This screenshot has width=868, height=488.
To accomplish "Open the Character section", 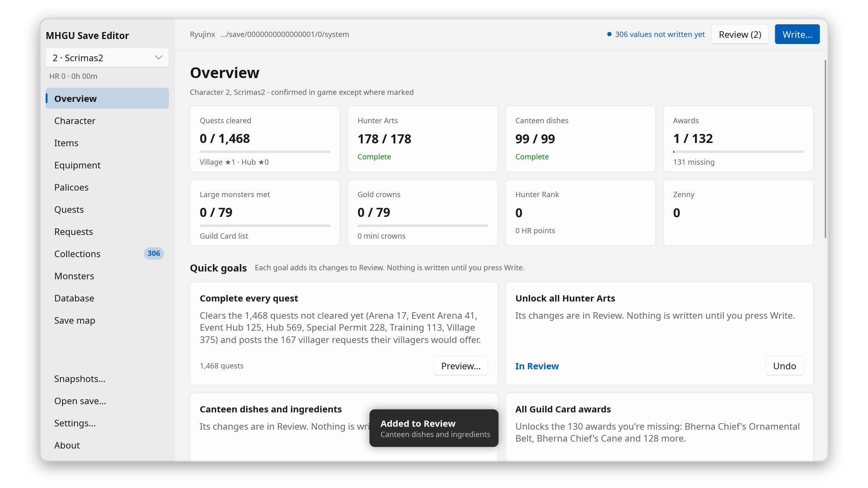I will [107, 121].
